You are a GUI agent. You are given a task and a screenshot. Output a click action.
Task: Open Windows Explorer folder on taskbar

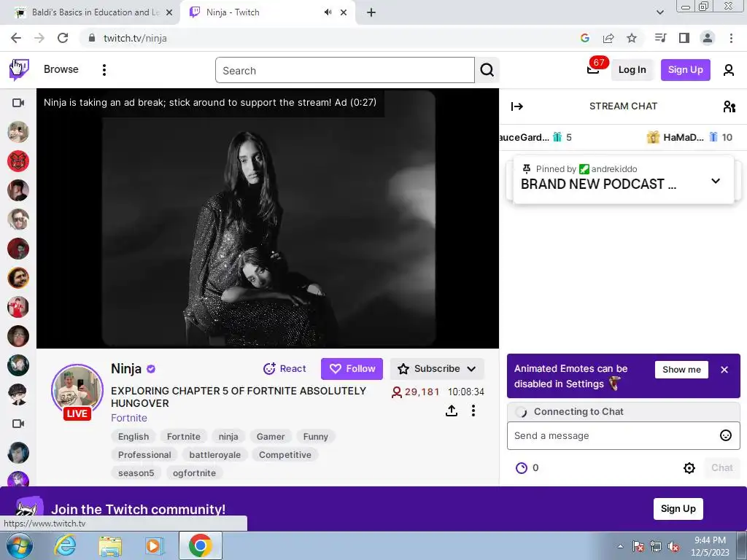tap(110, 545)
